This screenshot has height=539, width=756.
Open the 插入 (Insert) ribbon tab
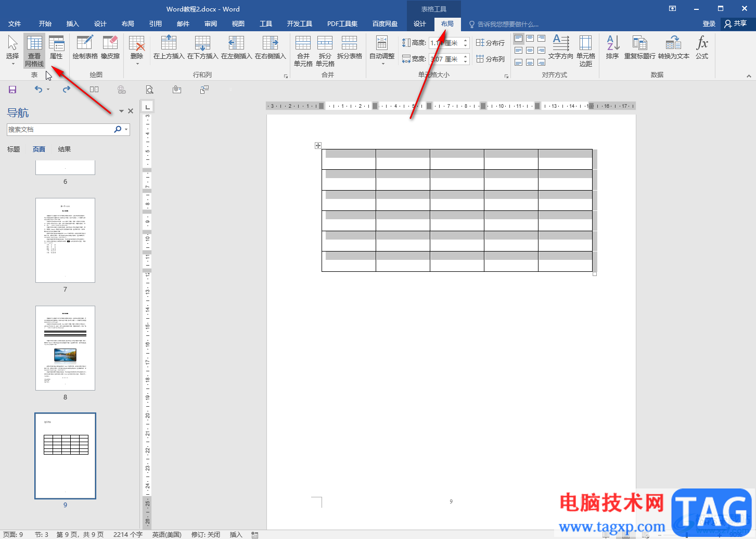pyautogui.click(x=73, y=24)
